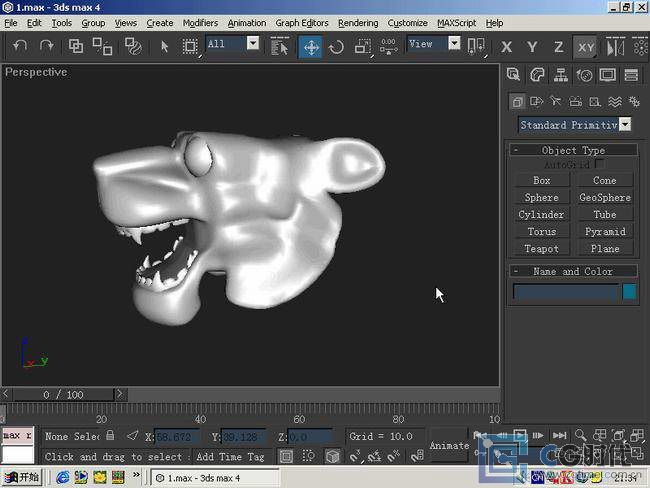The height and width of the screenshot is (488, 650).
Task: Switch to the Create command panel tab
Action: pyautogui.click(x=513, y=75)
